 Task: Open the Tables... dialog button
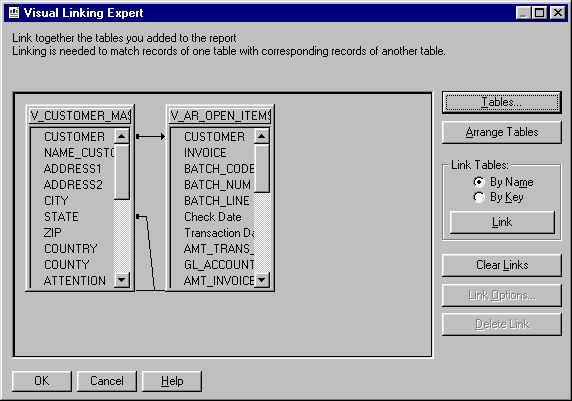[502, 103]
